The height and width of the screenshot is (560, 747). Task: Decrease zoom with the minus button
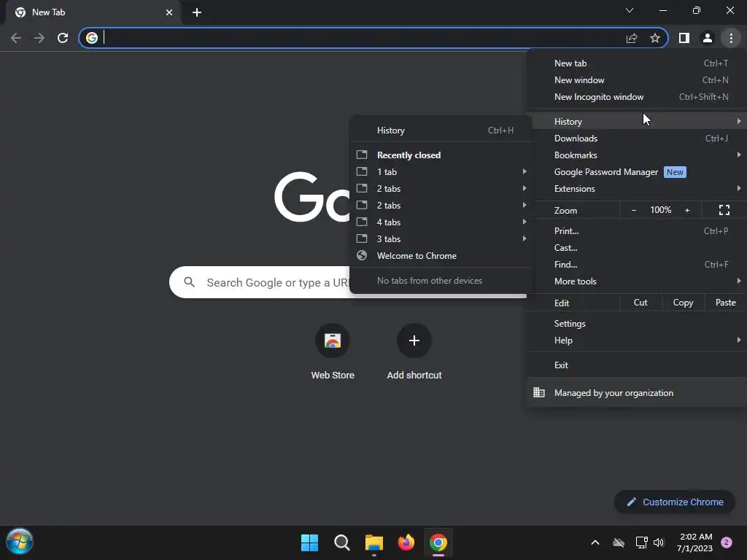(x=634, y=210)
